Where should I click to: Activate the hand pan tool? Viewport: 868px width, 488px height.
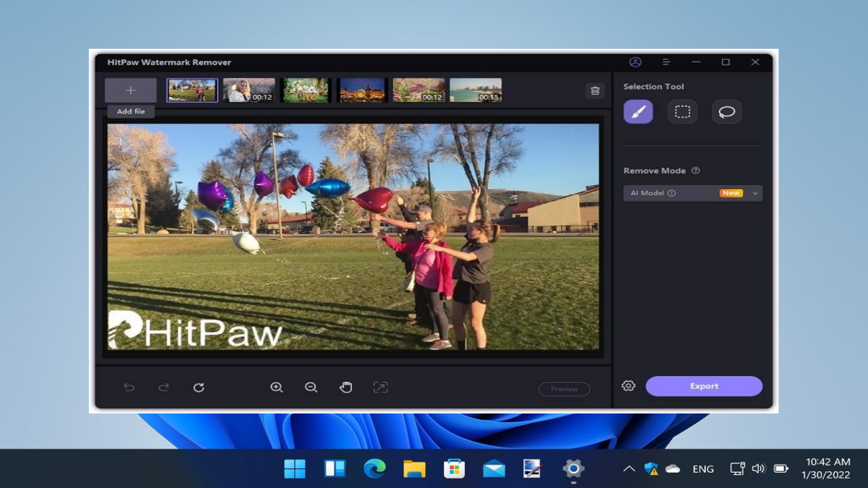click(x=346, y=388)
